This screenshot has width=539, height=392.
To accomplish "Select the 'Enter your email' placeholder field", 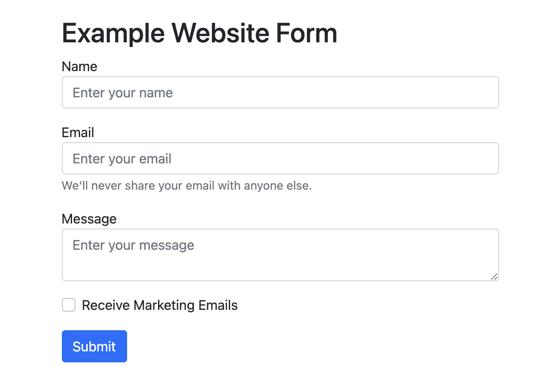I will point(280,158).
